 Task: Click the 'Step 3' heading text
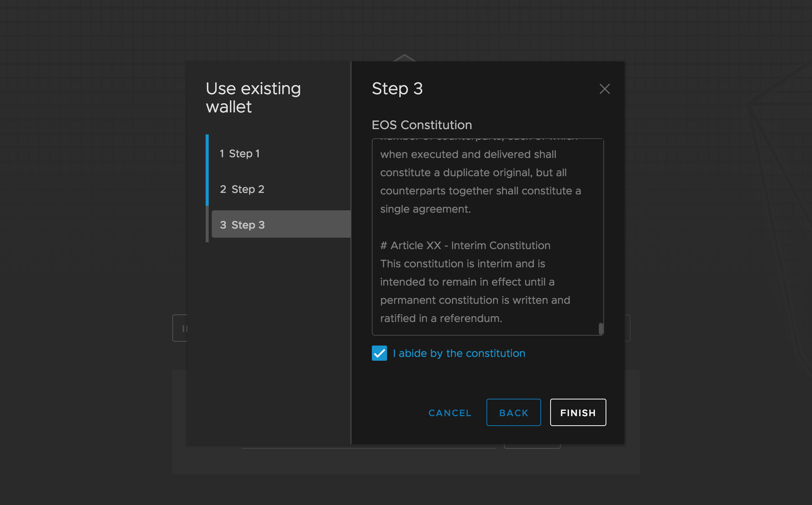point(397,88)
